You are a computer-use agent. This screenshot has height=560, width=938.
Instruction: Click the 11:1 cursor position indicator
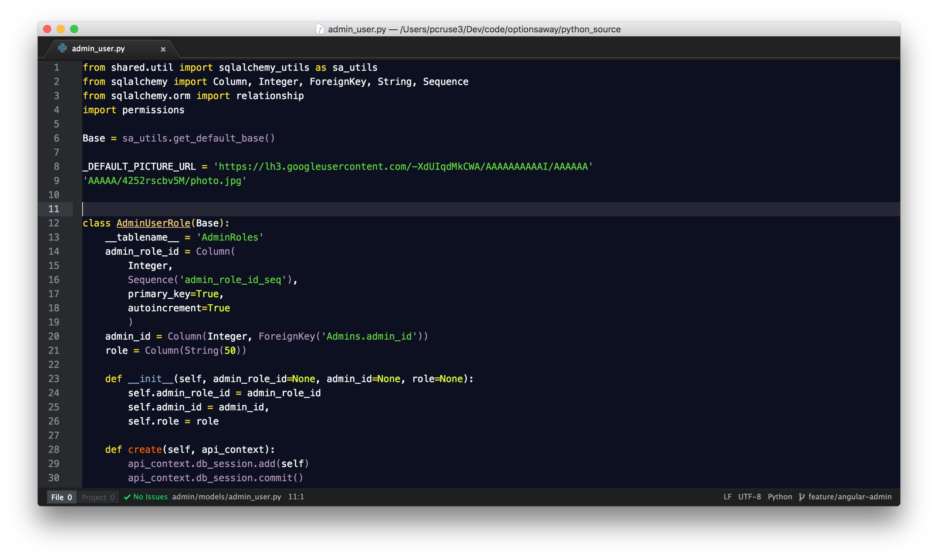coord(296,497)
